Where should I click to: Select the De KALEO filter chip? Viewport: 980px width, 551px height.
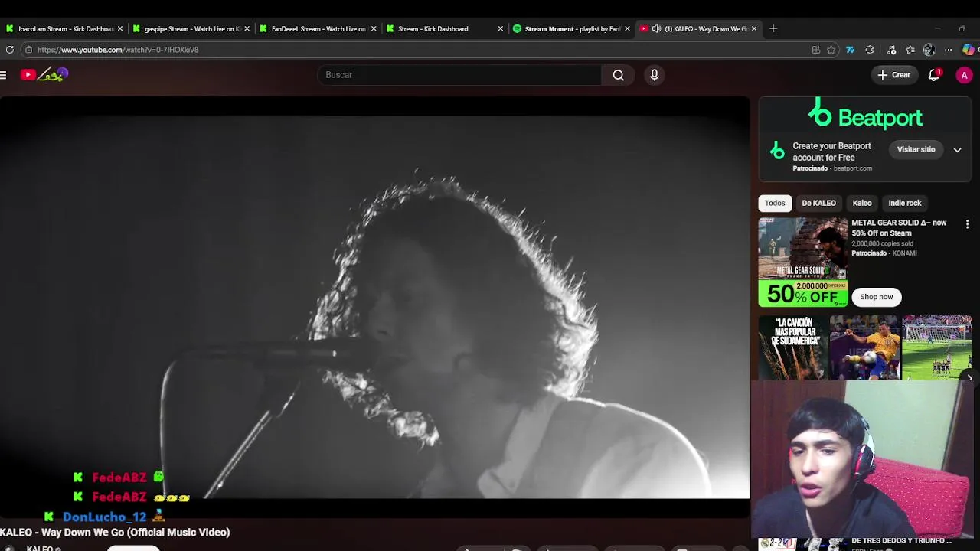click(x=818, y=203)
